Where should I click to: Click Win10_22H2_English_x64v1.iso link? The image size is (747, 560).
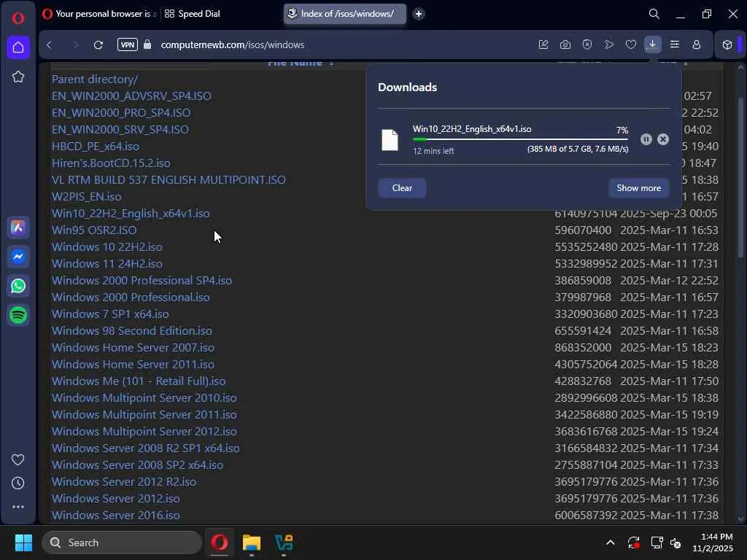pyautogui.click(x=131, y=214)
